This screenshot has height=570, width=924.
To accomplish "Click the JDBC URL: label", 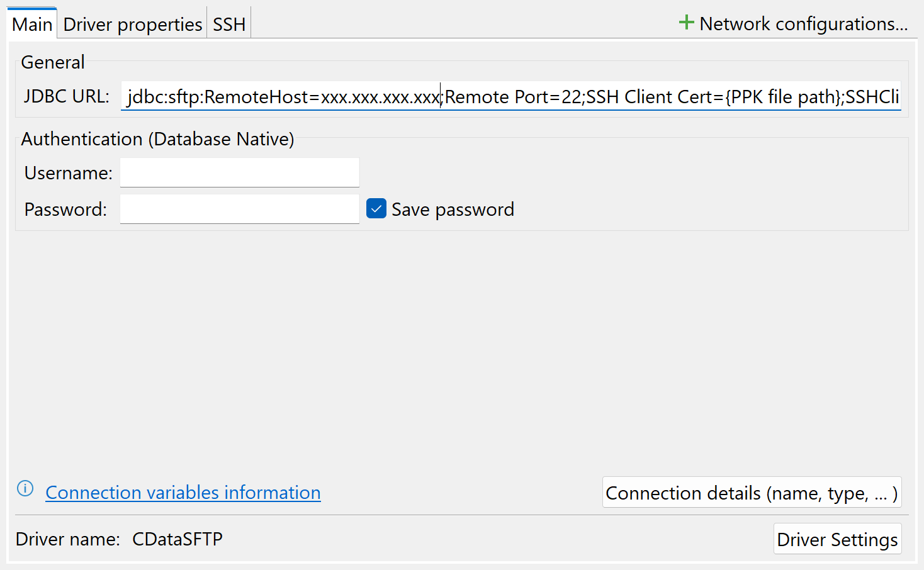I will [67, 97].
